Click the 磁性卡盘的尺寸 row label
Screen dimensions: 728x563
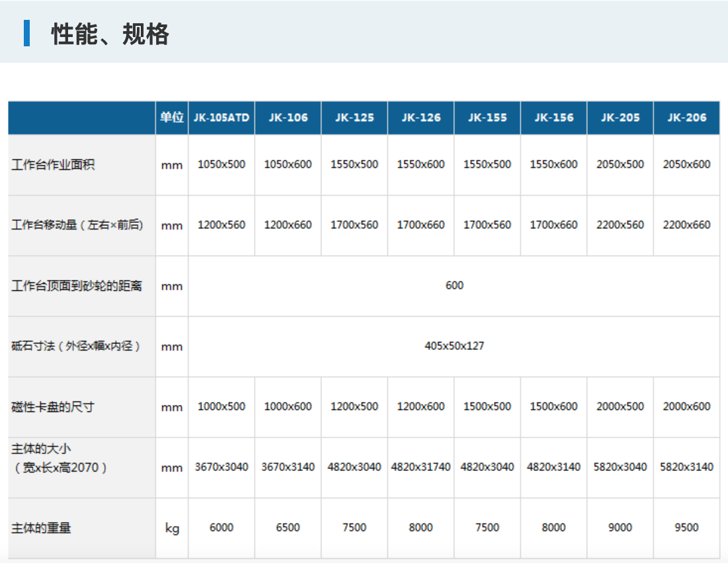coord(53,407)
